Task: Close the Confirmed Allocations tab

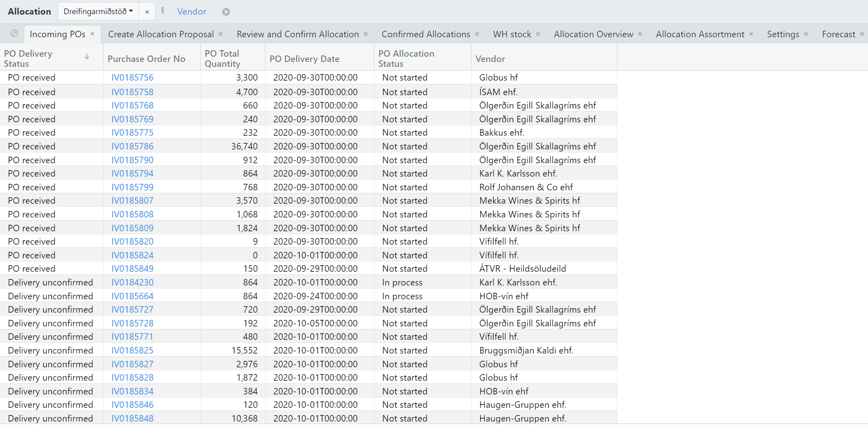Action: [x=477, y=34]
